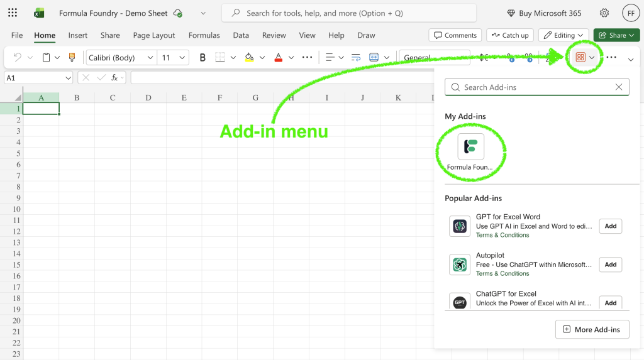Expand the font name dropdown
The height and width of the screenshot is (360, 644).
tap(150, 58)
